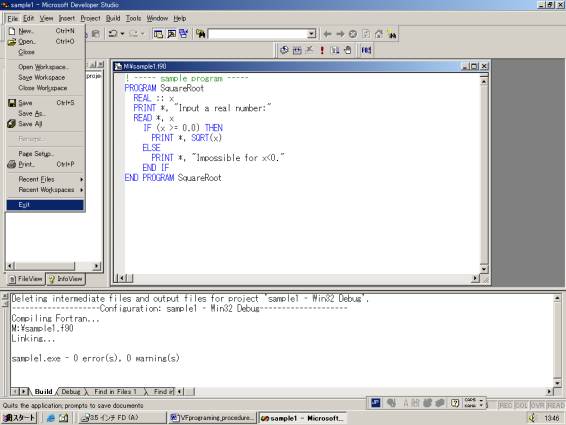Click the InfoViewer Search icon
Image resolution: width=566 pixels, height=425 pixels.
click(x=392, y=34)
